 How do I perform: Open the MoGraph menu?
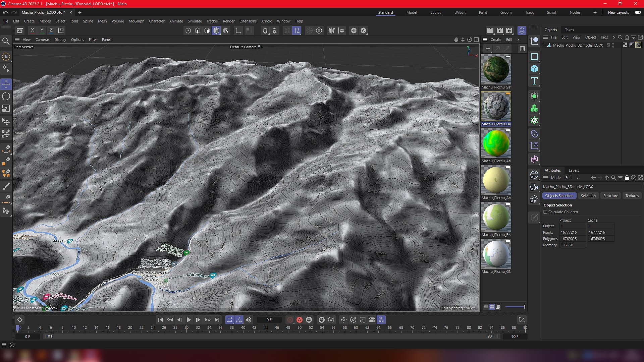point(137,21)
